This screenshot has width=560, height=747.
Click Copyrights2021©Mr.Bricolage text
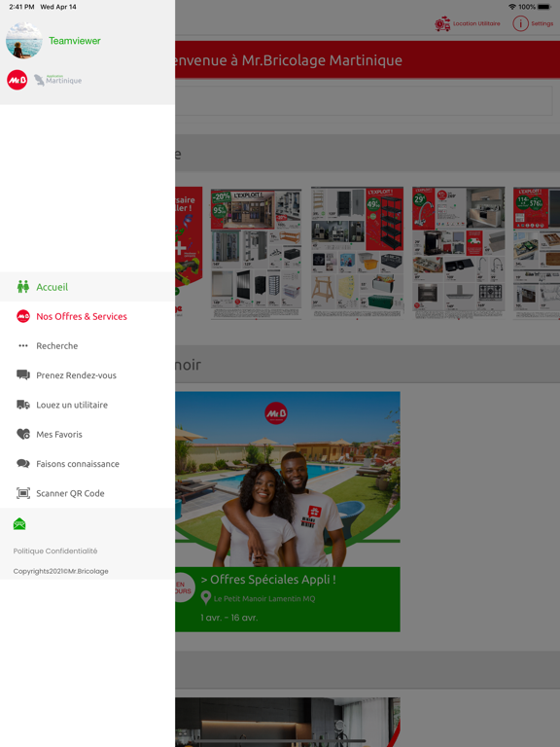point(60,571)
